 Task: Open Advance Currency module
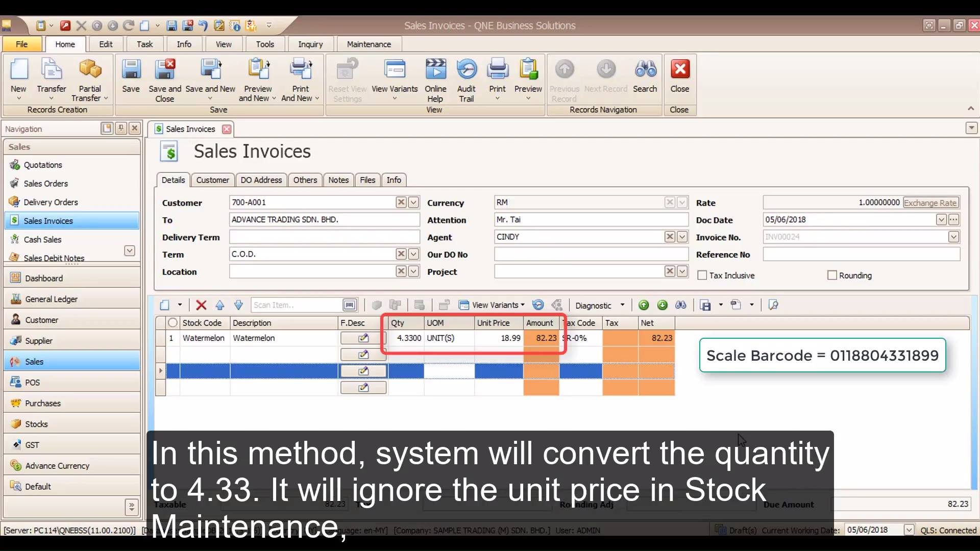pos(71,466)
